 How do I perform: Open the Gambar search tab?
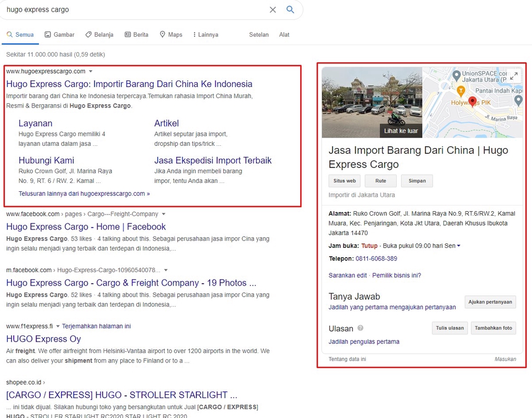pyautogui.click(x=59, y=34)
